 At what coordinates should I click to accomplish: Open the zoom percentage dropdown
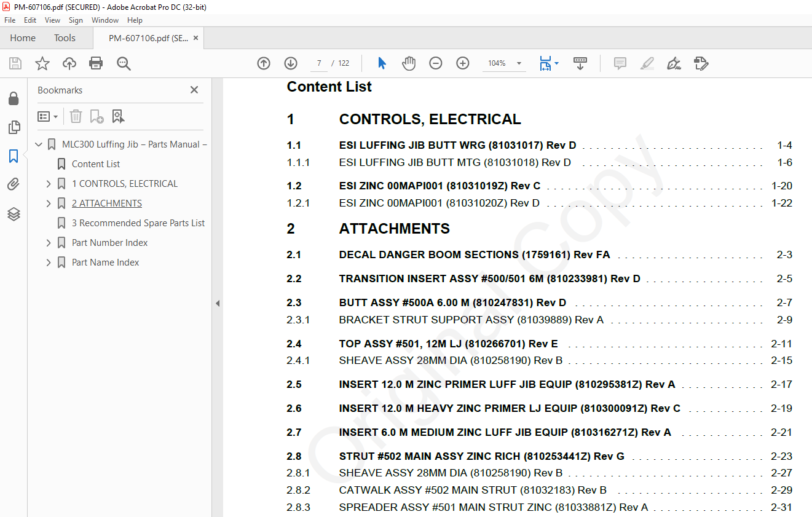519,63
